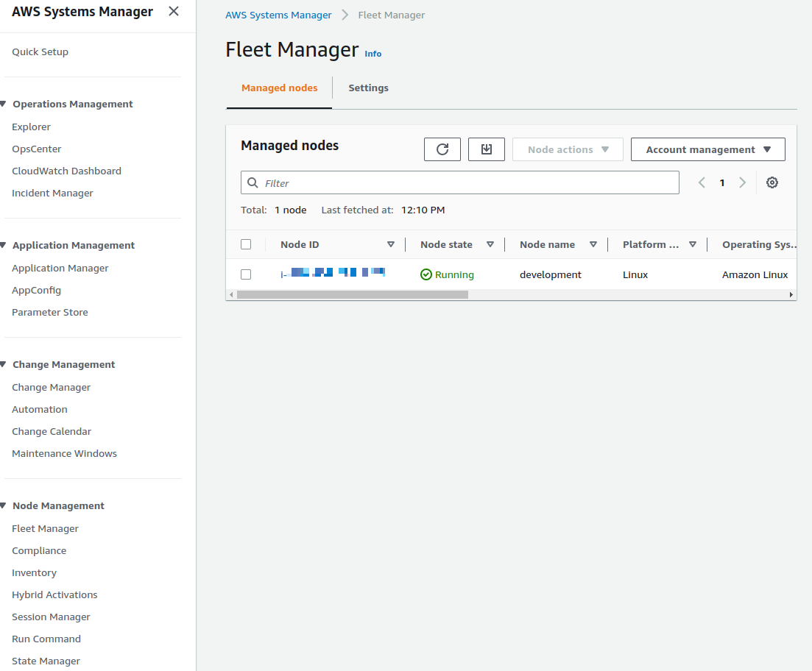This screenshot has height=671, width=812.
Task: Switch to the Settings tab
Action: (368, 88)
